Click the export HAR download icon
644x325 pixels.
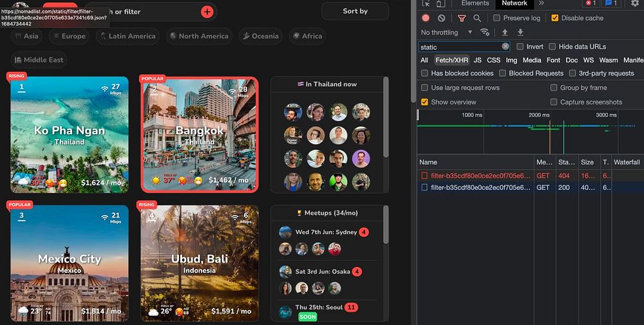point(520,32)
